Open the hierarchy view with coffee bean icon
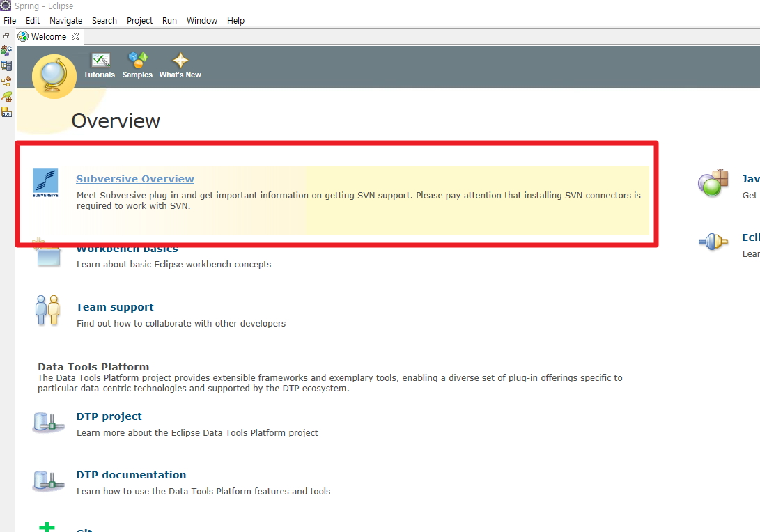760x532 pixels. coord(6,81)
